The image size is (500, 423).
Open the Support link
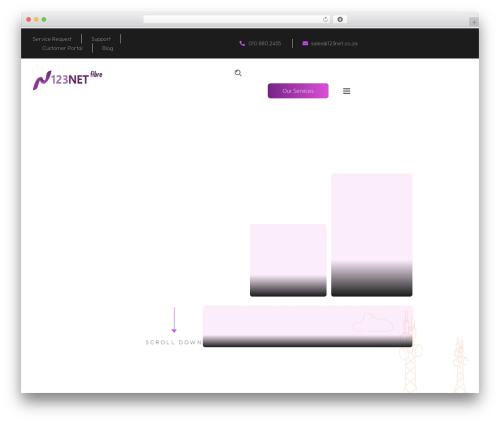pos(101,39)
